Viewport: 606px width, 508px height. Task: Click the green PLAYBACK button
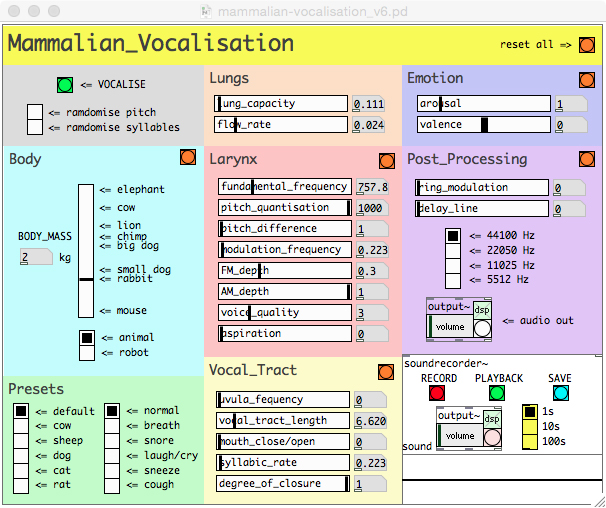point(497,393)
